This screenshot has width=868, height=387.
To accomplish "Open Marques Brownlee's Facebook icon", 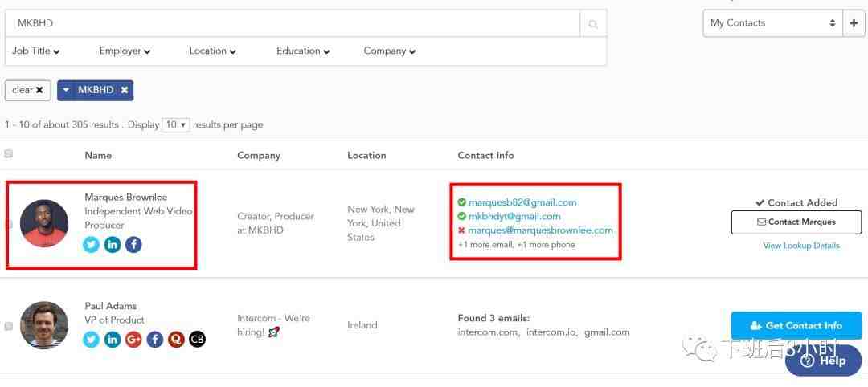I will [133, 245].
